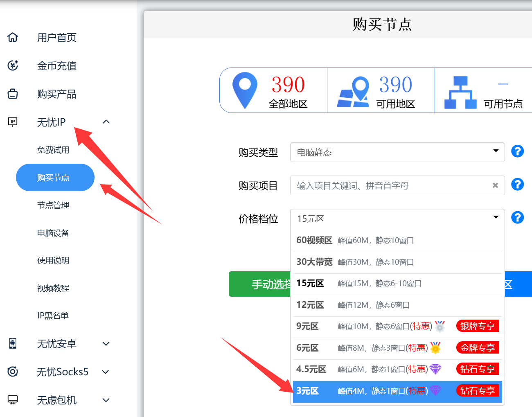Viewport: 532px width, 417px height.
Task: Click the green 手动选择 button
Action: click(259, 284)
